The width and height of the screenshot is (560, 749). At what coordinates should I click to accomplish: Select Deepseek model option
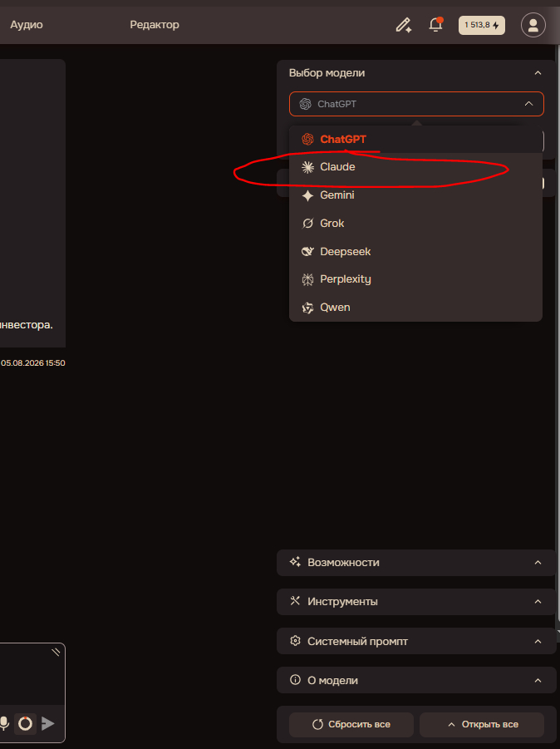point(415,251)
